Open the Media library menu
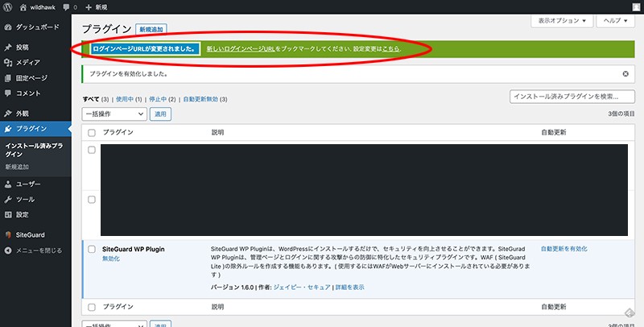This screenshot has width=644, height=327. point(27,62)
